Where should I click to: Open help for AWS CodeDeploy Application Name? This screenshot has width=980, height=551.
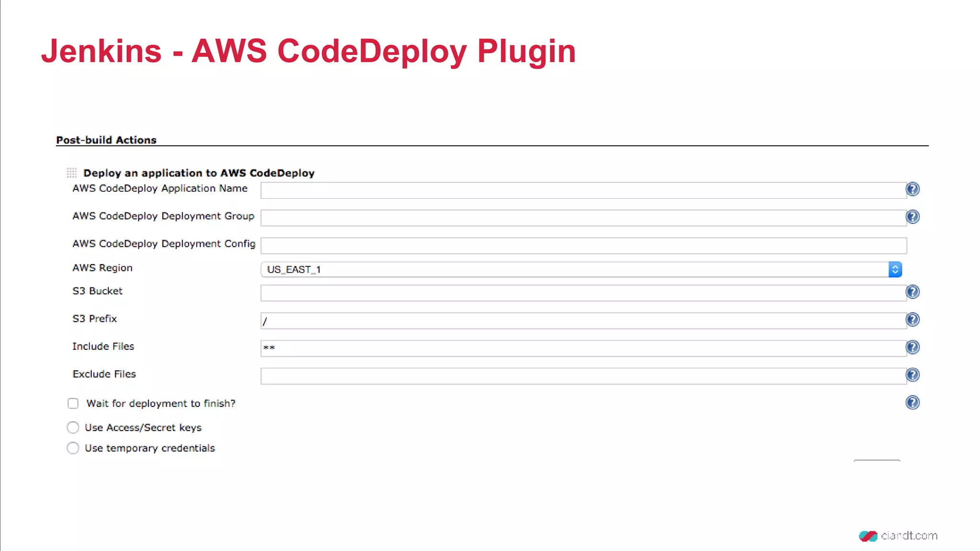click(x=913, y=189)
